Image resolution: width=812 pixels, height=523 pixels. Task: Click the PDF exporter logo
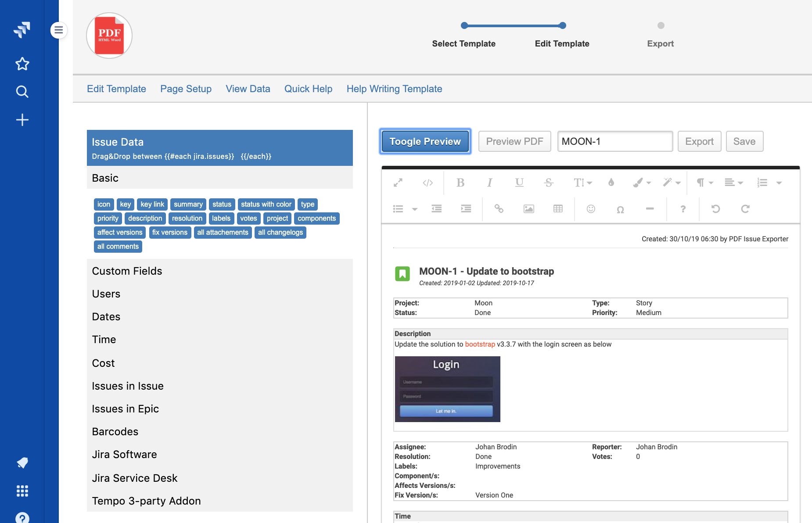(109, 36)
